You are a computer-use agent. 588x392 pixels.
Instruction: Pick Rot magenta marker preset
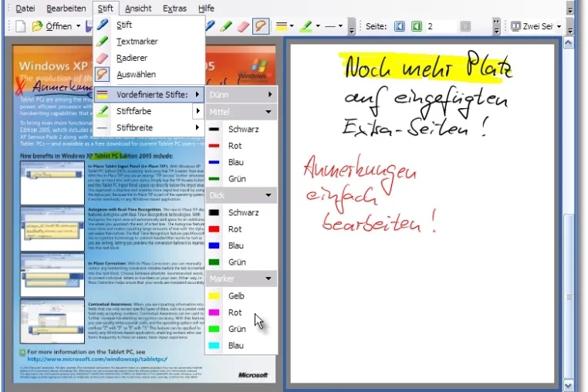(x=241, y=312)
